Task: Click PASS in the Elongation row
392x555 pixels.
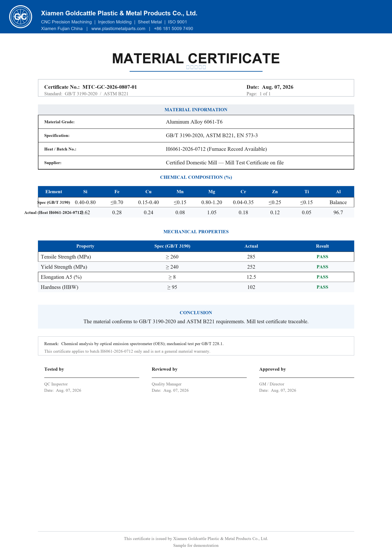Action: point(322,277)
